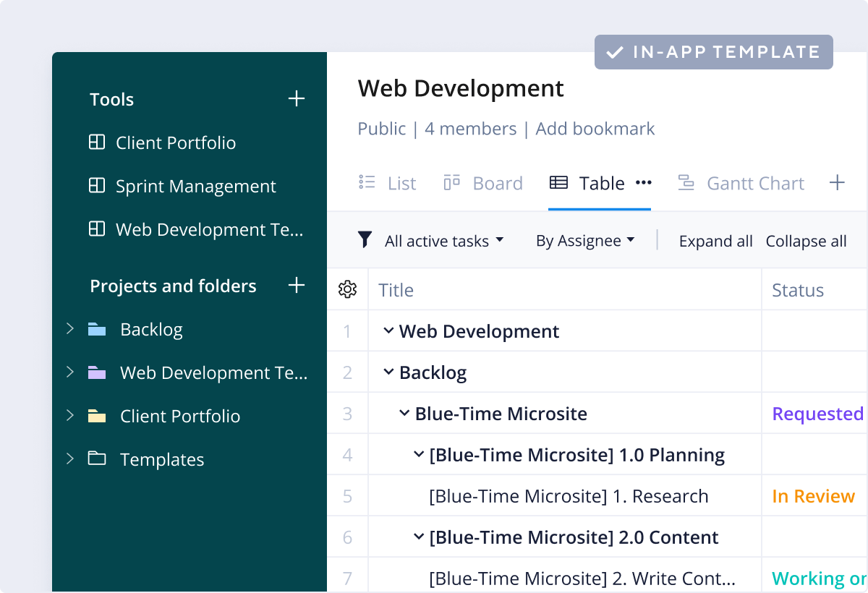The image size is (868, 593).
Task: Click the Sprint Management dashboard icon
Action: tap(97, 186)
